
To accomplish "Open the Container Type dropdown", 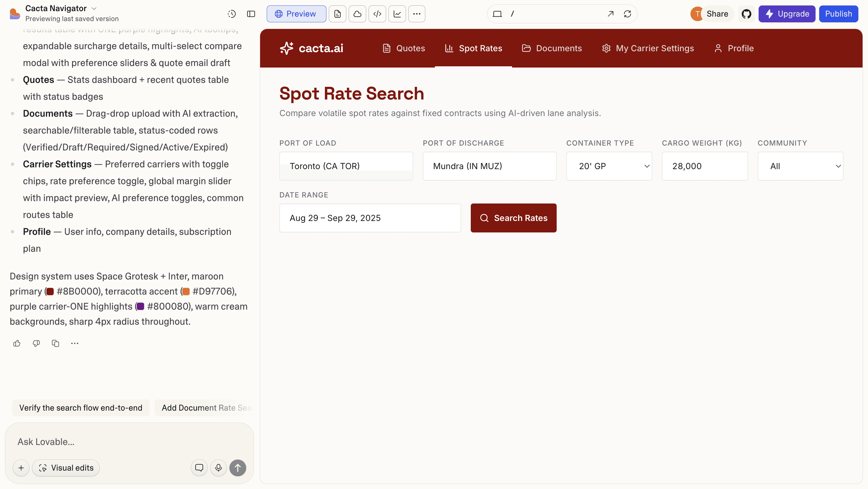I will click(x=609, y=166).
